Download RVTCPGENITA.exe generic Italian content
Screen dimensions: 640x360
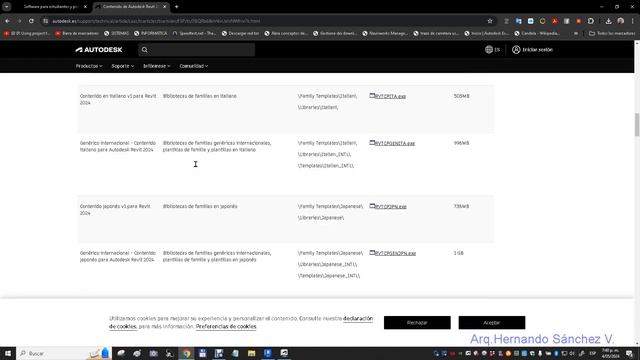coord(395,143)
